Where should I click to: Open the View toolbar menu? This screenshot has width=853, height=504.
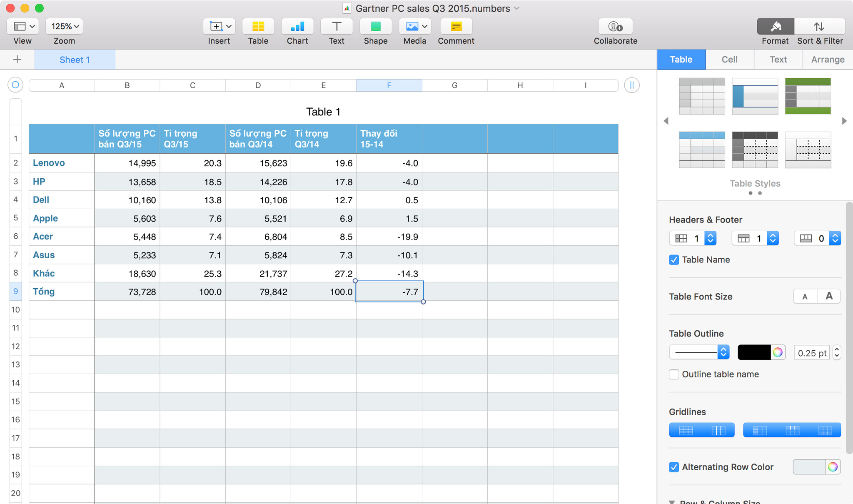(22, 26)
